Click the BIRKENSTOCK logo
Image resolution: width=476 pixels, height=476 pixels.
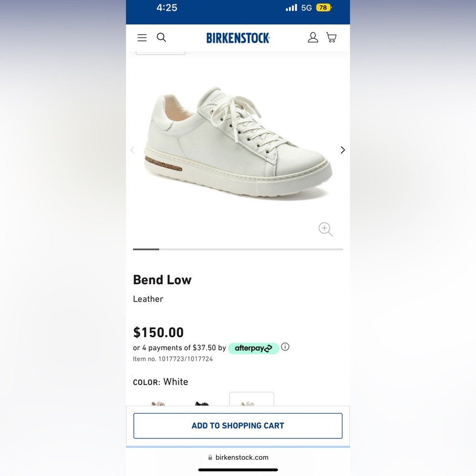click(238, 38)
